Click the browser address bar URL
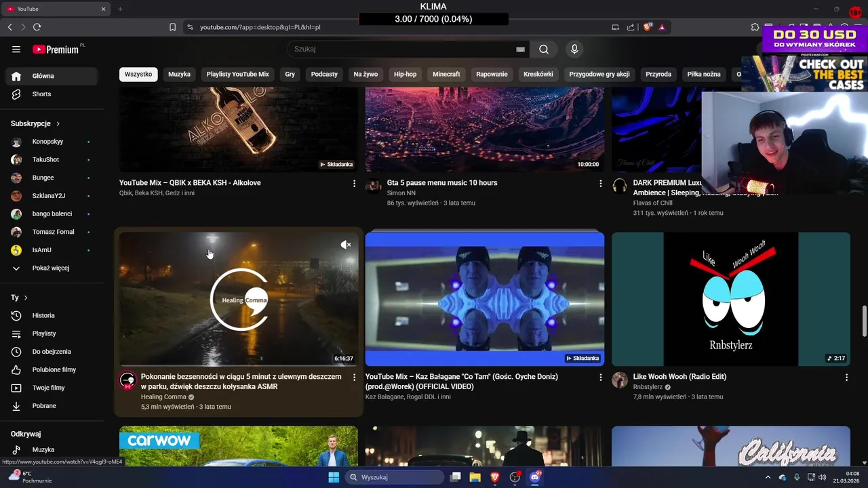The image size is (868, 488). (x=260, y=27)
